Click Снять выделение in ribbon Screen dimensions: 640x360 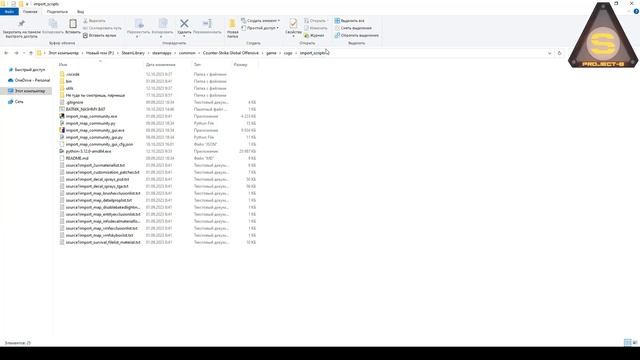point(353,28)
